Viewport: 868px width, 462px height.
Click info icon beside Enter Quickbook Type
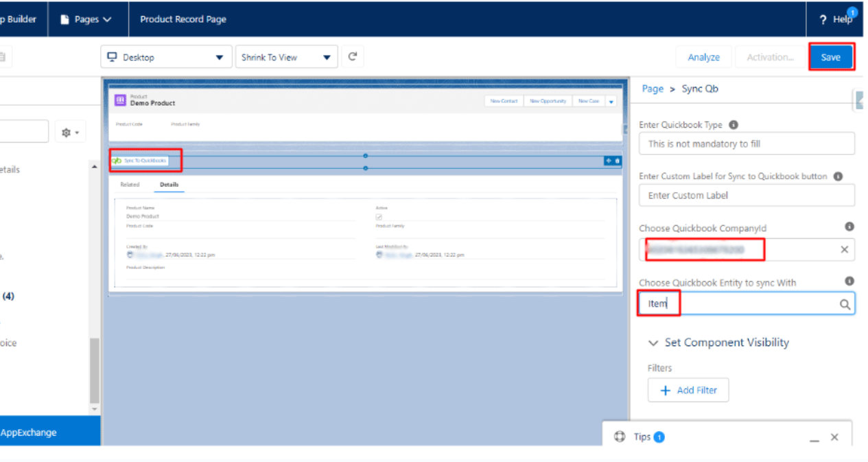click(x=734, y=125)
